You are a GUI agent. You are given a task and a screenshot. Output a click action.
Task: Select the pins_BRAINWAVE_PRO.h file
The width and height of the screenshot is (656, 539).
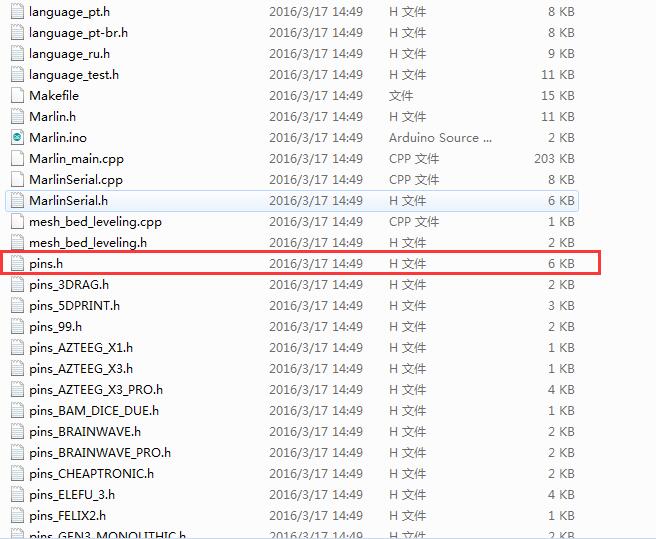[x=100, y=452]
